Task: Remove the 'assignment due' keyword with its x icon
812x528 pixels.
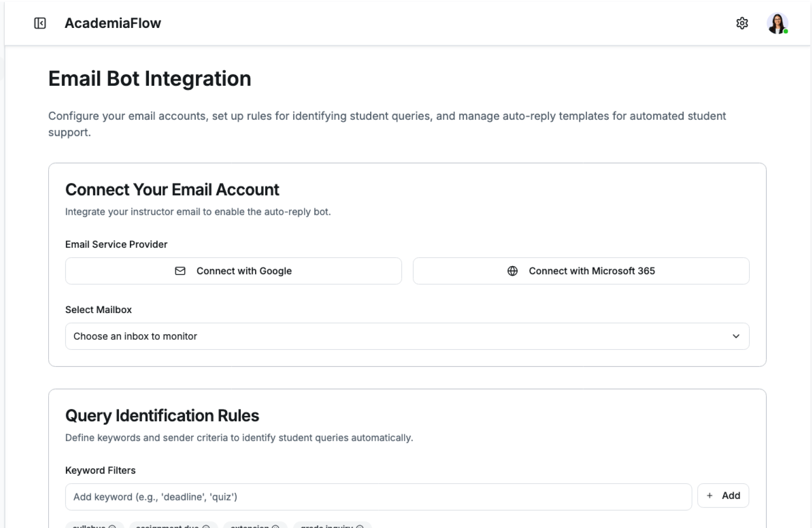Action: pyautogui.click(x=206, y=527)
